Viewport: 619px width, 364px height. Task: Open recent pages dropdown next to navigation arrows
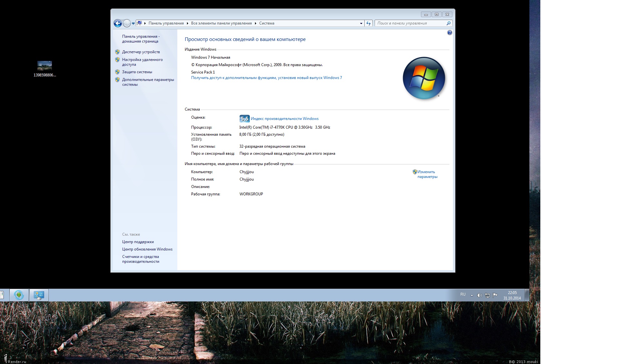coord(133,24)
